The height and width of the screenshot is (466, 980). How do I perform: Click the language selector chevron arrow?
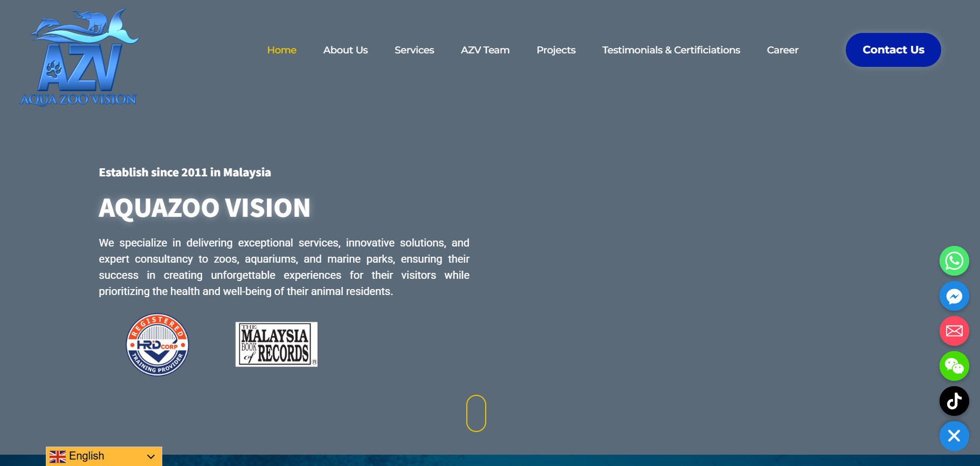pyautogui.click(x=151, y=457)
